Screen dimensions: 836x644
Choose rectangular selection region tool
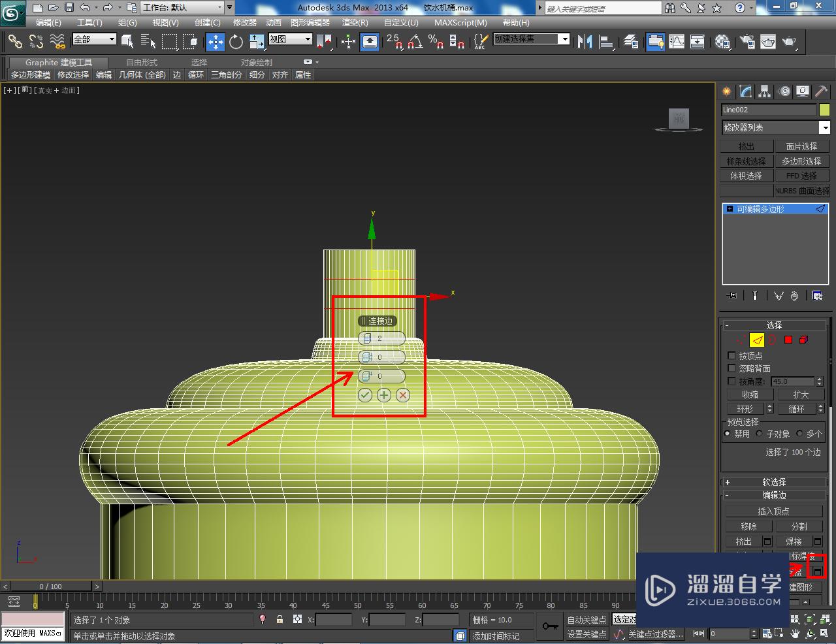coord(170,41)
